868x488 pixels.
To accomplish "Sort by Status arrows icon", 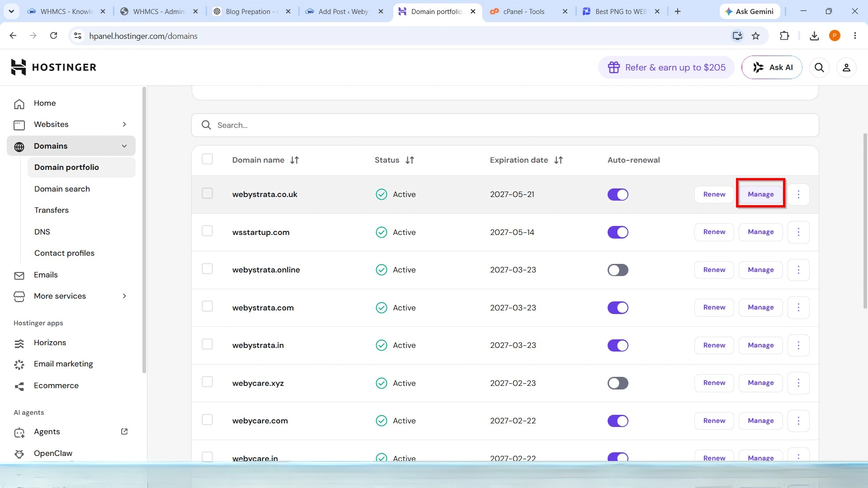I will pyautogui.click(x=410, y=160).
